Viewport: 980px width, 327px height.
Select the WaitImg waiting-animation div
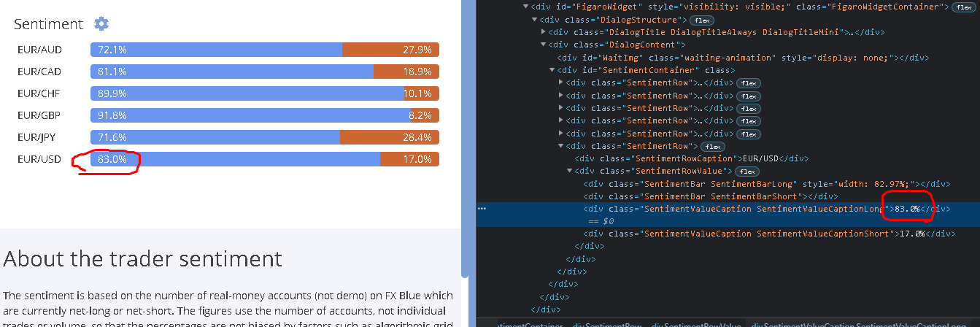click(742, 58)
